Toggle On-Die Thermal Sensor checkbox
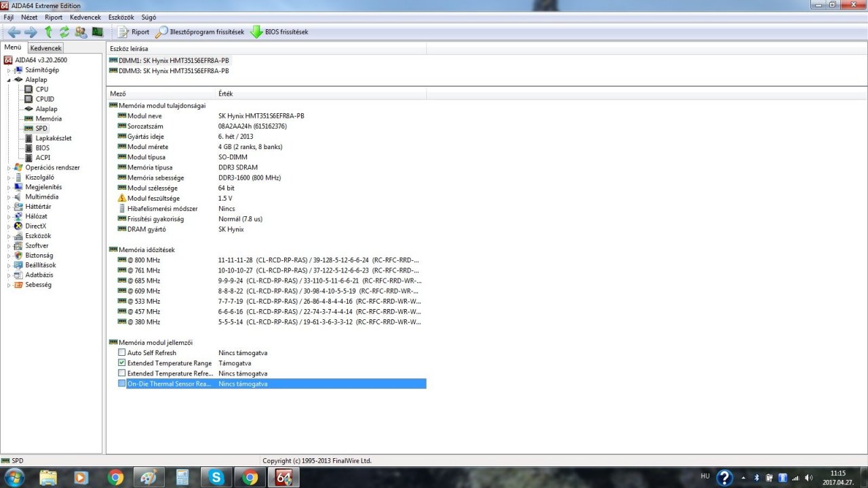 [x=122, y=384]
